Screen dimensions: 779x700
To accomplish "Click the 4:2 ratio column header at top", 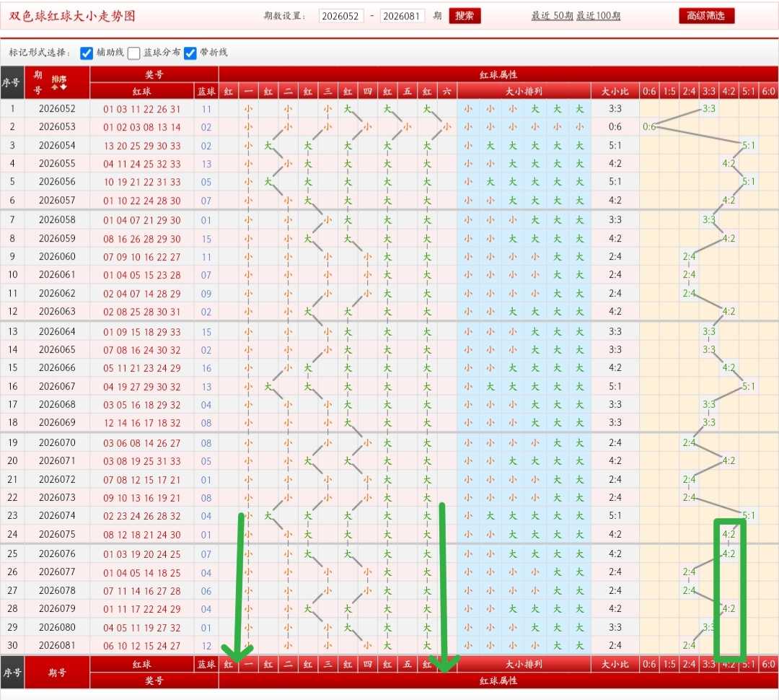I will pos(729,92).
